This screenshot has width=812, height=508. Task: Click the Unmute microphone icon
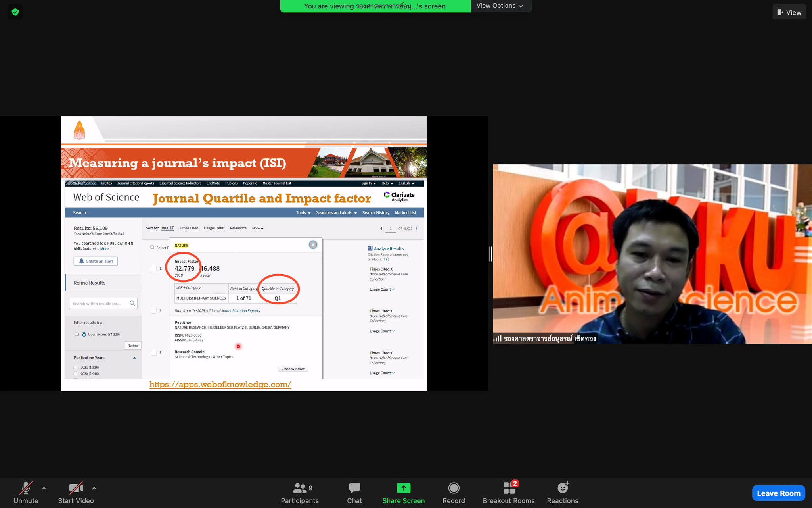click(x=26, y=488)
